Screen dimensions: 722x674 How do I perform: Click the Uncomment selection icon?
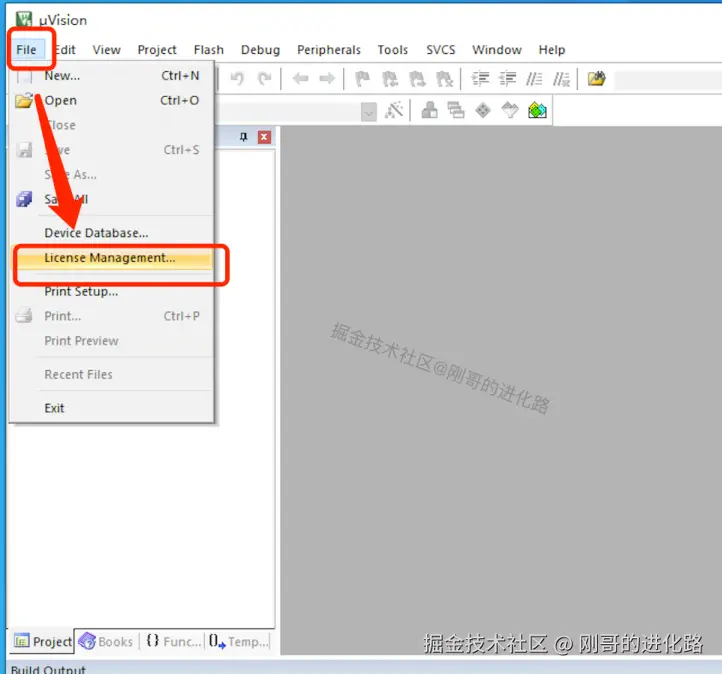click(x=561, y=79)
